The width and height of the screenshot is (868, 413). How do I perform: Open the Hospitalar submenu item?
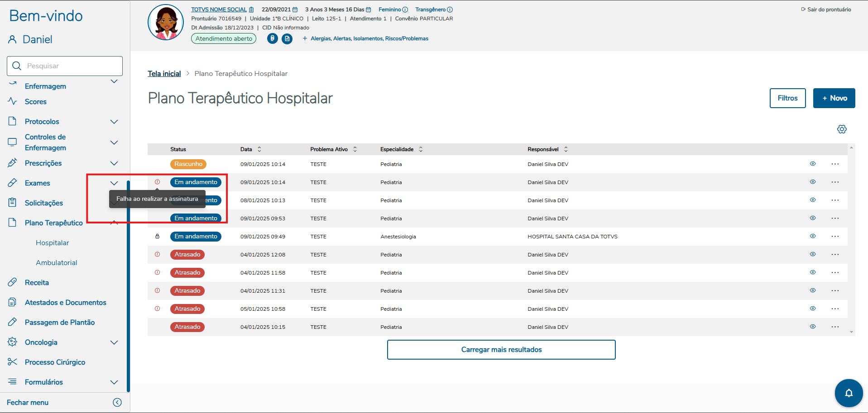click(x=53, y=243)
